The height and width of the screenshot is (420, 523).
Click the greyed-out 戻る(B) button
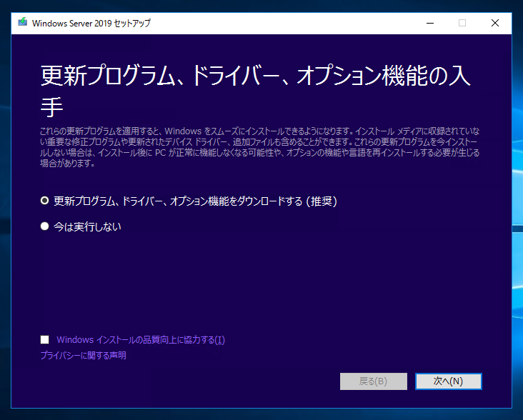pos(374,381)
